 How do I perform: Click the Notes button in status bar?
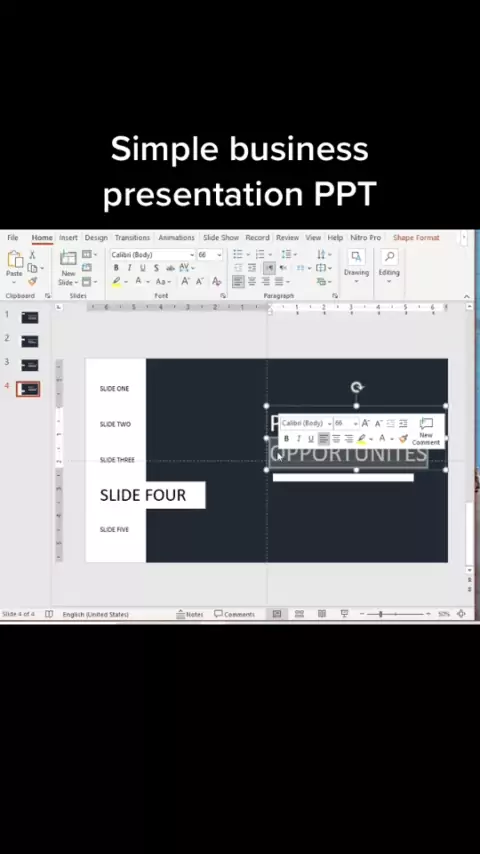pyautogui.click(x=190, y=614)
